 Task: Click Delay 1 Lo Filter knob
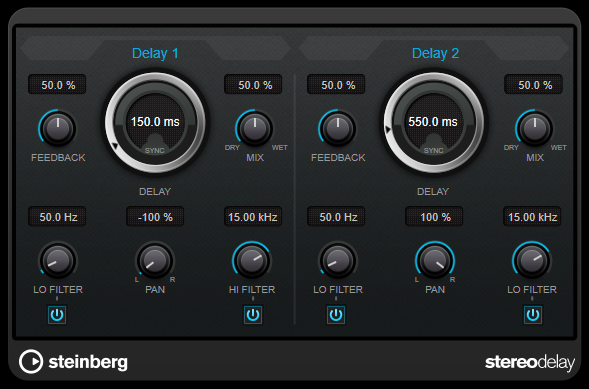(x=58, y=260)
